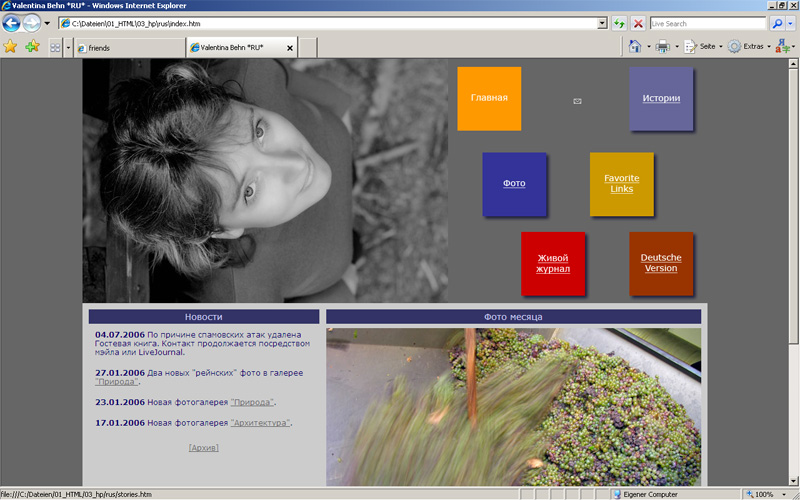Open the Extras tools menu
The height and width of the screenshot is (500, 800).
coord(748,46)
